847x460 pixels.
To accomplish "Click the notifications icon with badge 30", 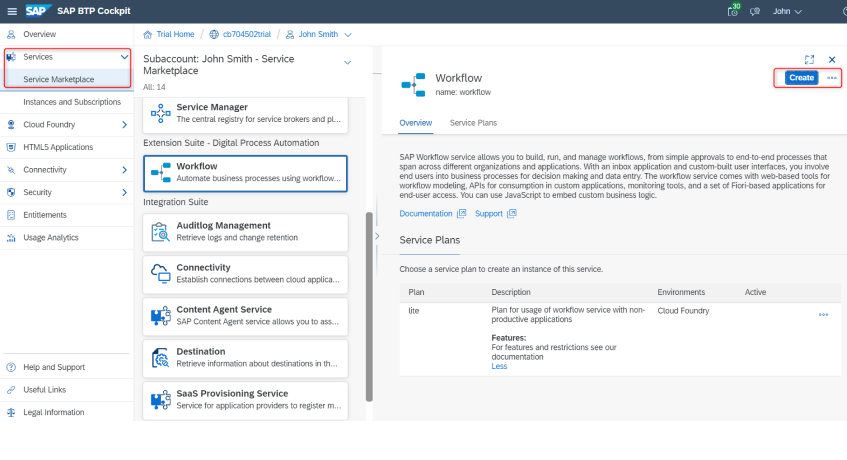I will pos(733,11).
